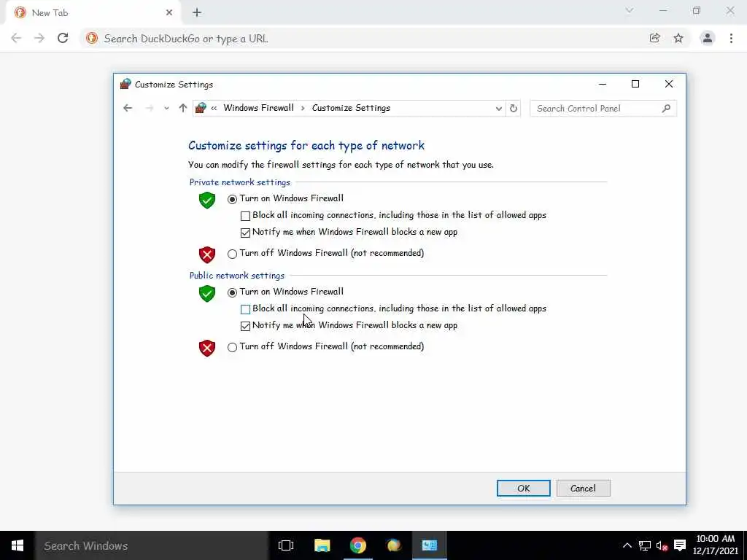Viewport: 747px width, 560px height.
Task: Click the Control Panel taskbar icon
Action: (x=429, y=545)
